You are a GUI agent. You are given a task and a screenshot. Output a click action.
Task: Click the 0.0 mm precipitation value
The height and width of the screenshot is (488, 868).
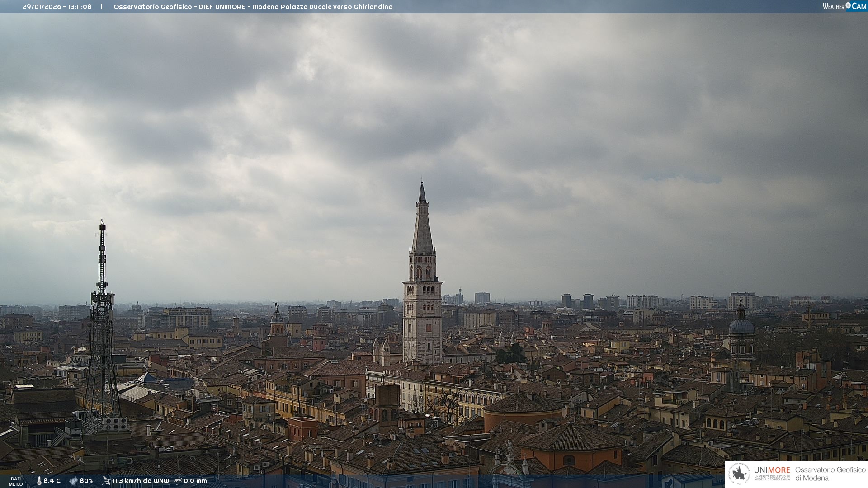coord(195,481)
